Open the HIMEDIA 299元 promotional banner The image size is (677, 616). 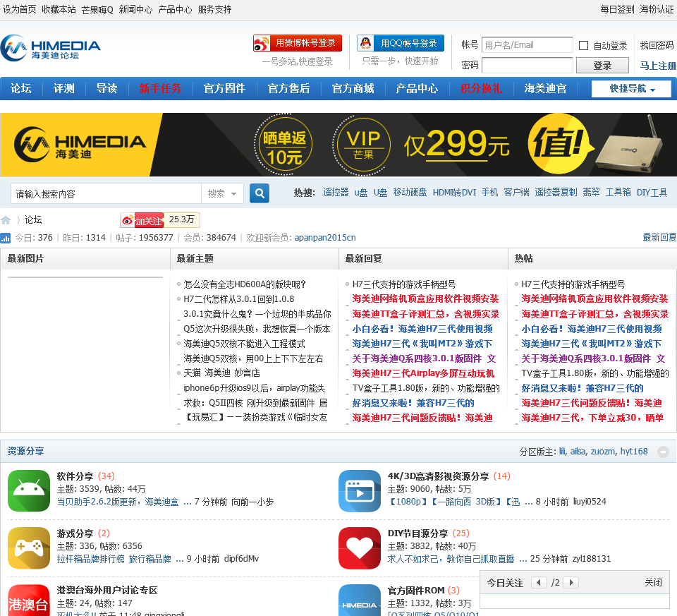[x=338, y=145]
